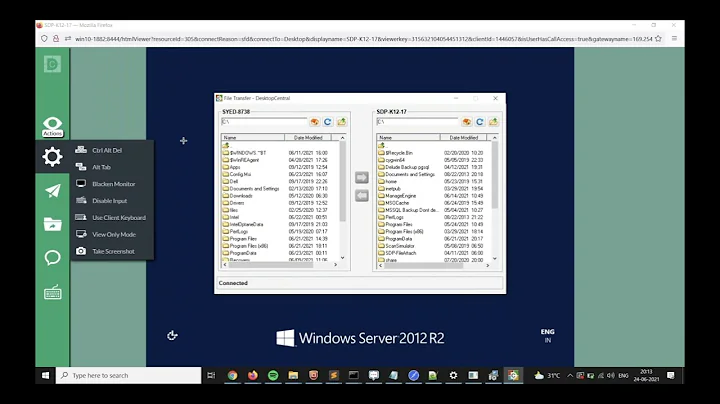Image resolution: width=720 pixels, height=404 pixels.
Task: Click SDP-K12-17 list vertical scrollbar down arrow
Action: (495, 258)
